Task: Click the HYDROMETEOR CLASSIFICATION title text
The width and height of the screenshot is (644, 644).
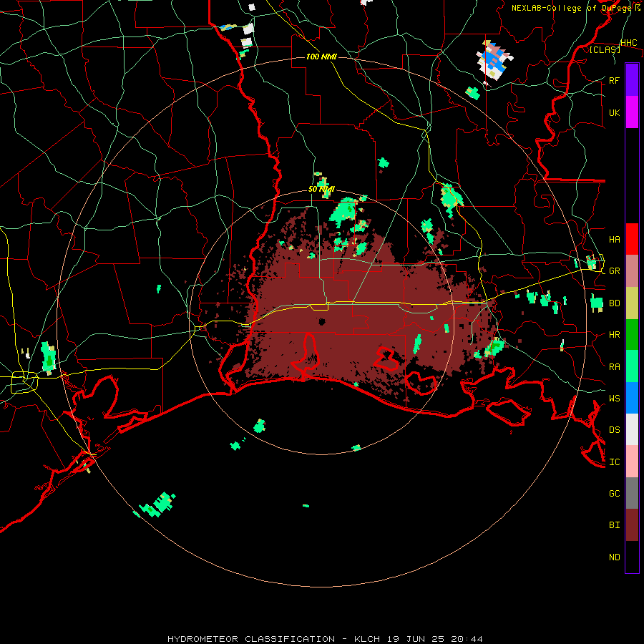Action: 251,639
